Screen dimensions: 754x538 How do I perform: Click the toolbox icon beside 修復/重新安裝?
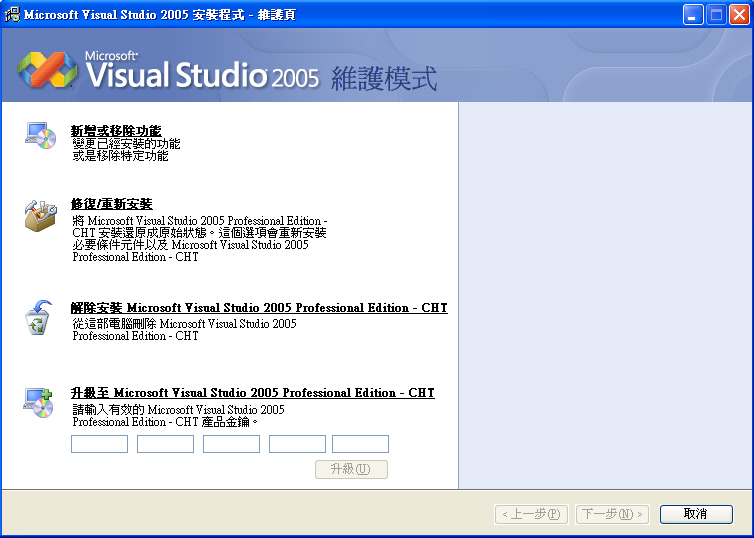pyautogui.click(x=41, y=216)
